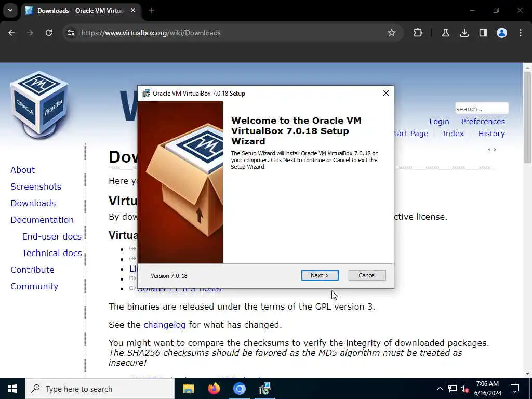Click the address bar URL
532x399 pixels.
[151, 33]
